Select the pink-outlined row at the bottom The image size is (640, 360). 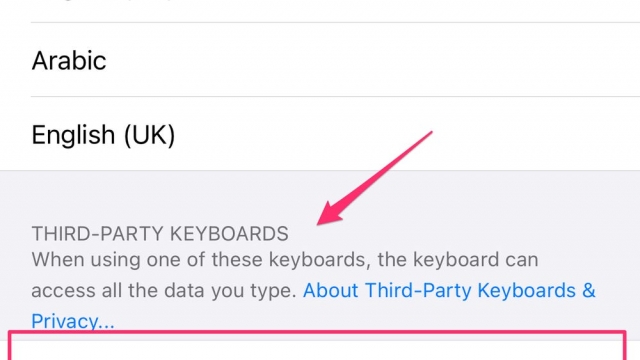[x=317, y=346]
